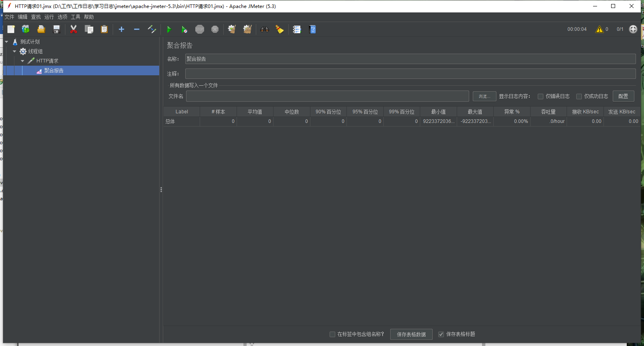Select 线程组 in the tree

coord(35,51)
